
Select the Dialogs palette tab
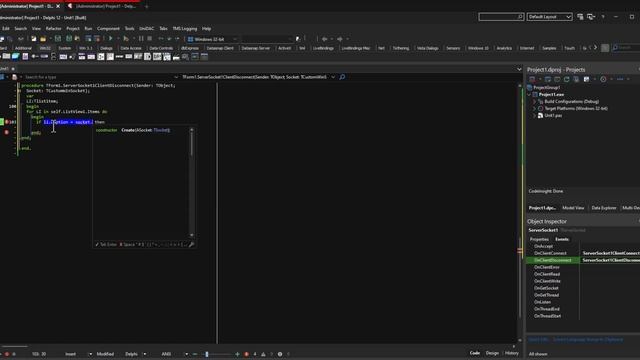click(106, 48)
